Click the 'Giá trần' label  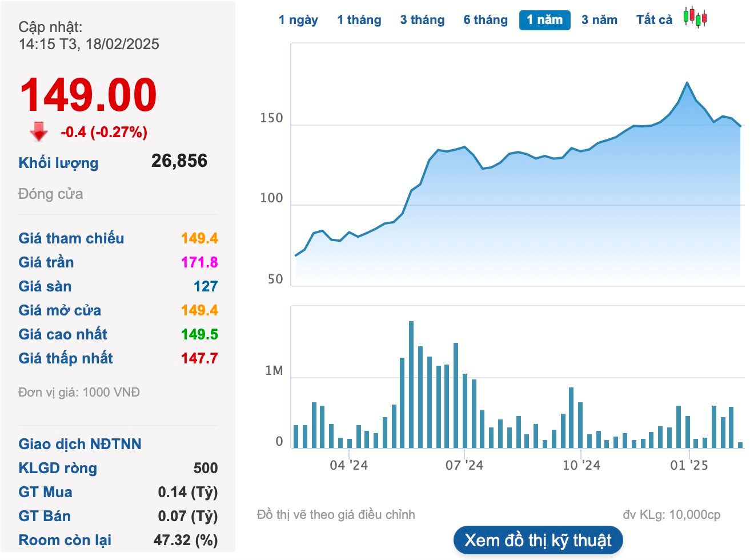click(46, 262)
